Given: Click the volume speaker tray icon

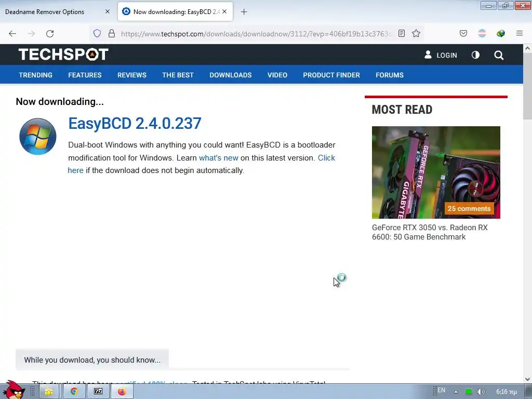Looking at the screenshot, I should pyautogui.click(x=481, y=392).
